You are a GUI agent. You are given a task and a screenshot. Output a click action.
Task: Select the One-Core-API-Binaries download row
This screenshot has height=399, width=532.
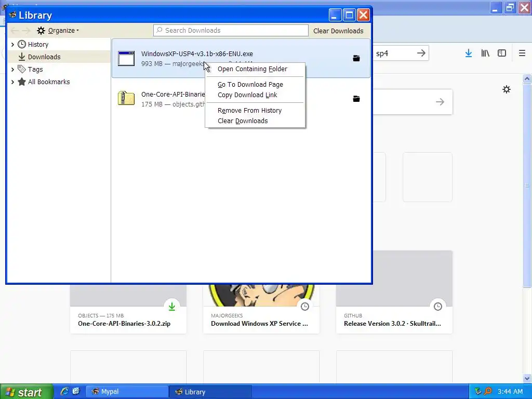point(241,99)
